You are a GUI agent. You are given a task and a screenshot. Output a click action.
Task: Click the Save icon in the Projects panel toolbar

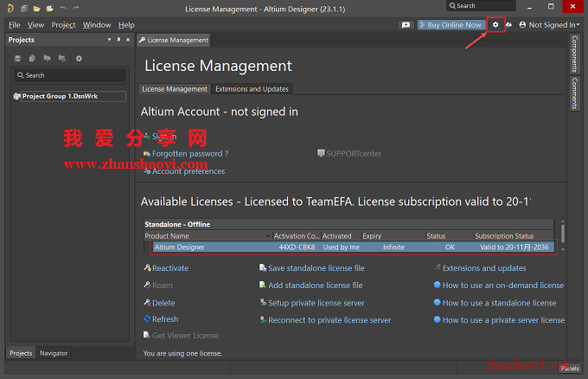17,58
